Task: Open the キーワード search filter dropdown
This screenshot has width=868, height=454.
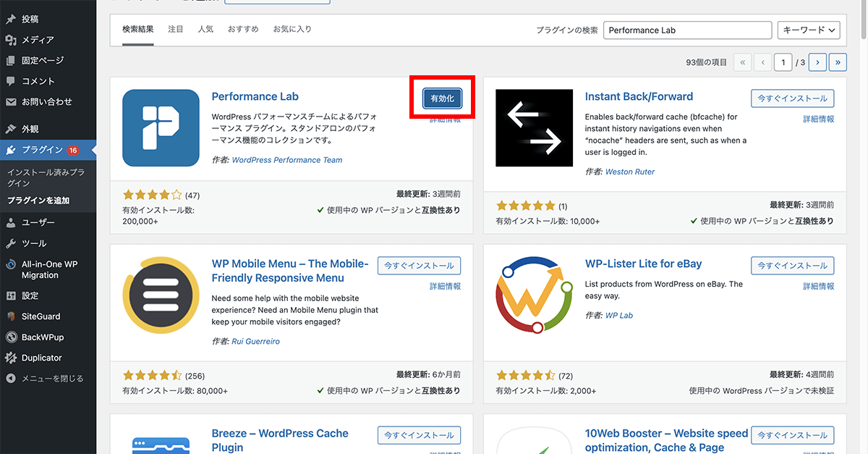Action: pos(809,30)
